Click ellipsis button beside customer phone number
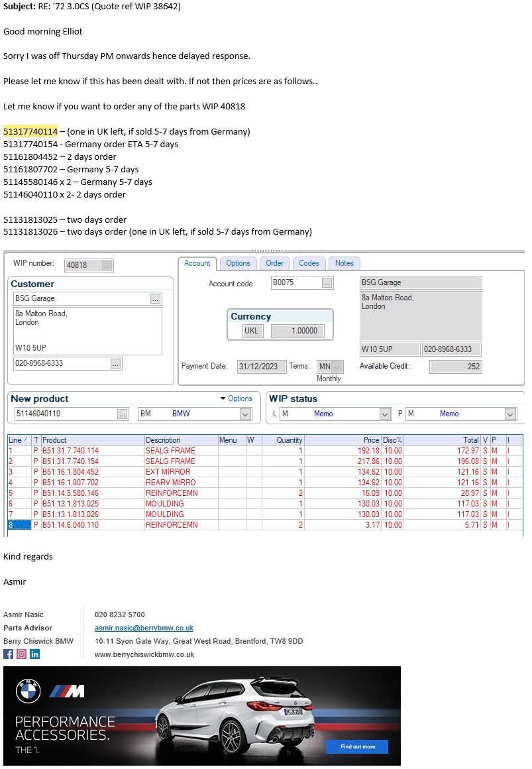 pos(115,363)
